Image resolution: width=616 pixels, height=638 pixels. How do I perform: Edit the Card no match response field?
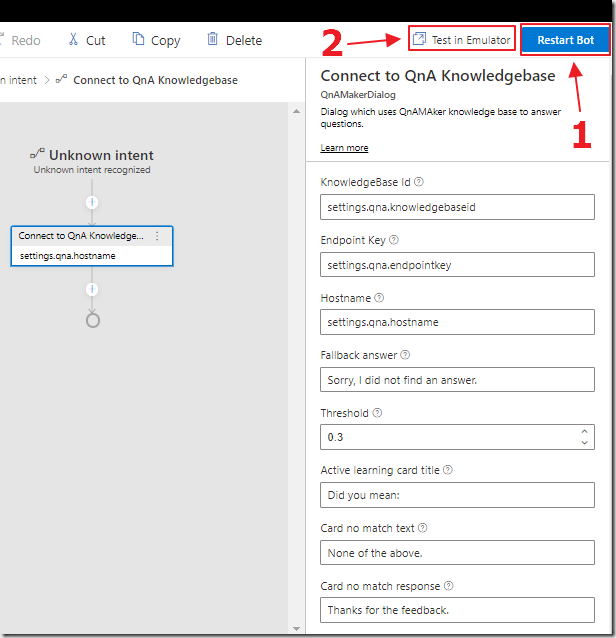click(457, 610)
